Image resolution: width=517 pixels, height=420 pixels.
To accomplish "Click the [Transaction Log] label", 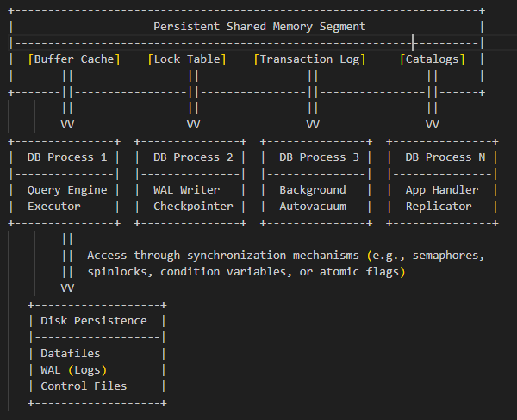I will click(309, 59).
